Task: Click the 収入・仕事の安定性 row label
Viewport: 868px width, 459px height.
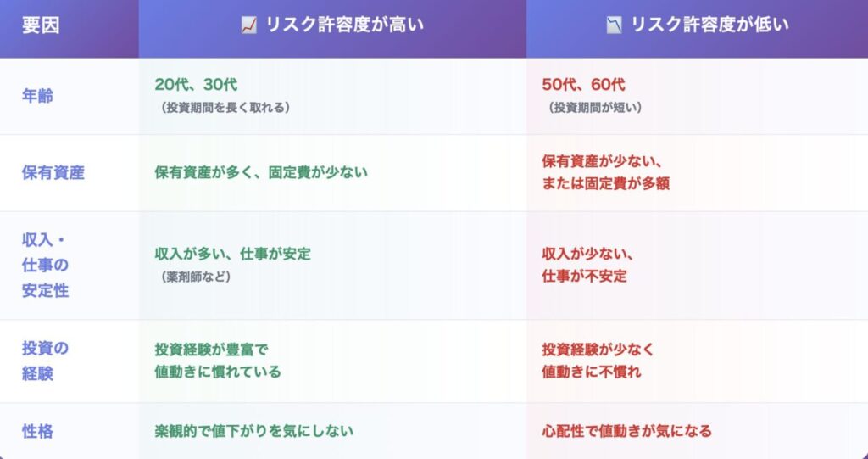Action: (x=45, y=265)
